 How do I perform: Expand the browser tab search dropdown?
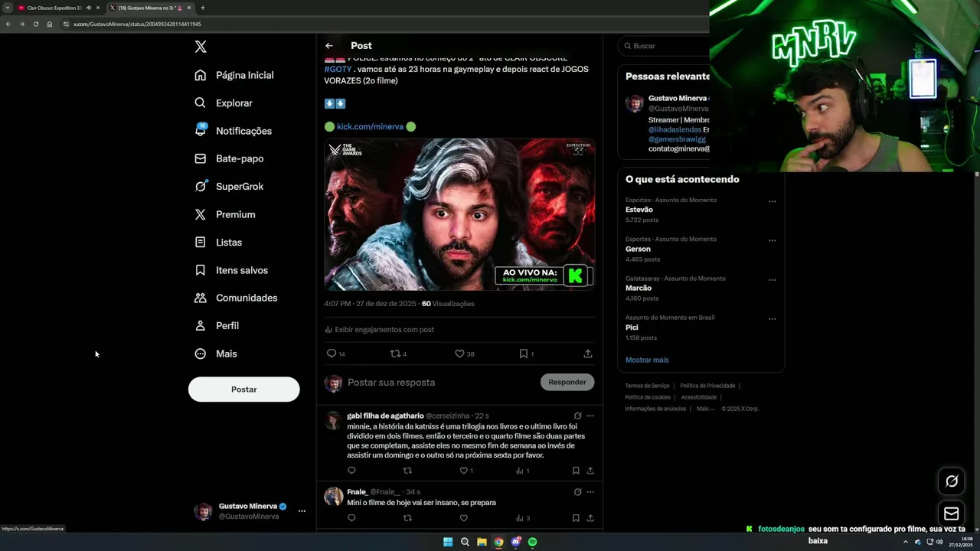7,8
